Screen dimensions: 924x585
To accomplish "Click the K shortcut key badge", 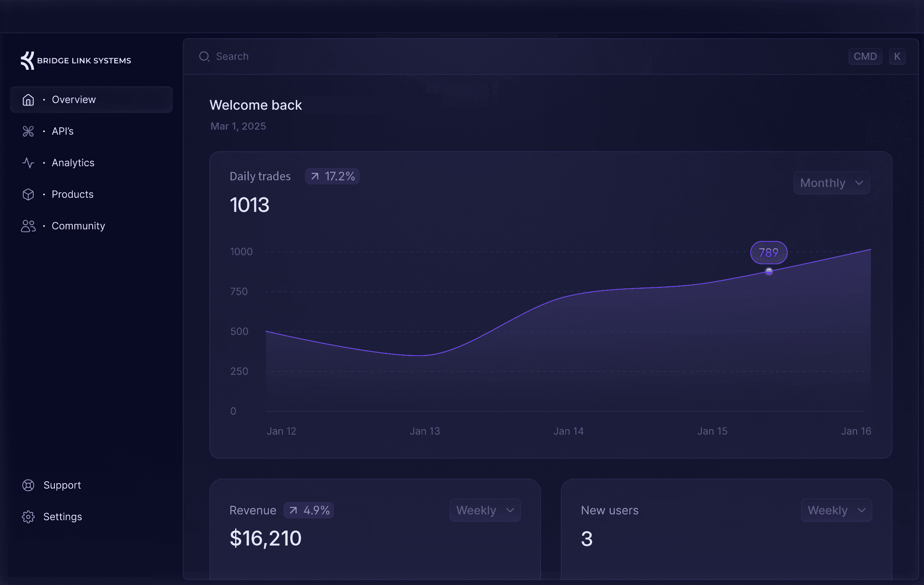I will coord(897,57).
